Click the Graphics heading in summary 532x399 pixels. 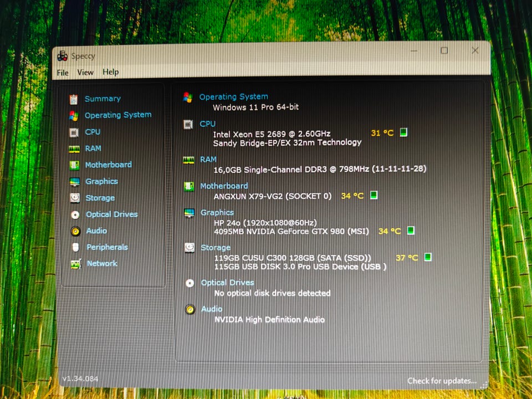click(217, 213)
